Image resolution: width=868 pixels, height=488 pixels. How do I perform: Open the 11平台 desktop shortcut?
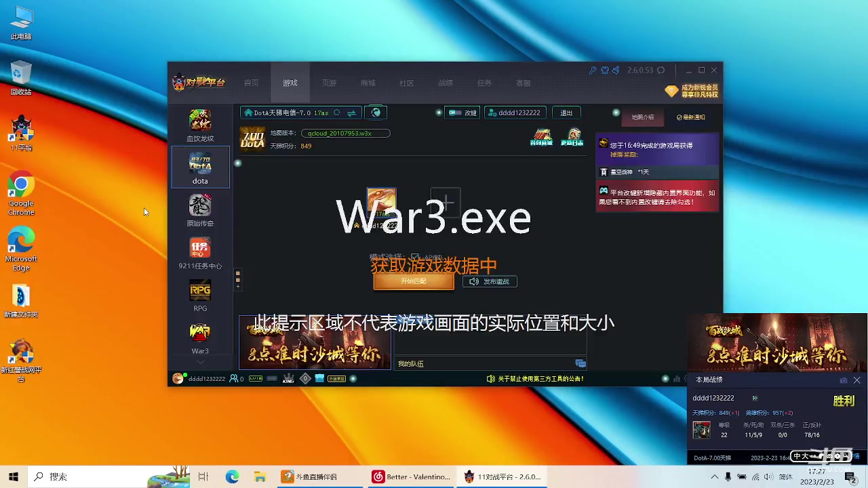point(21,133)
